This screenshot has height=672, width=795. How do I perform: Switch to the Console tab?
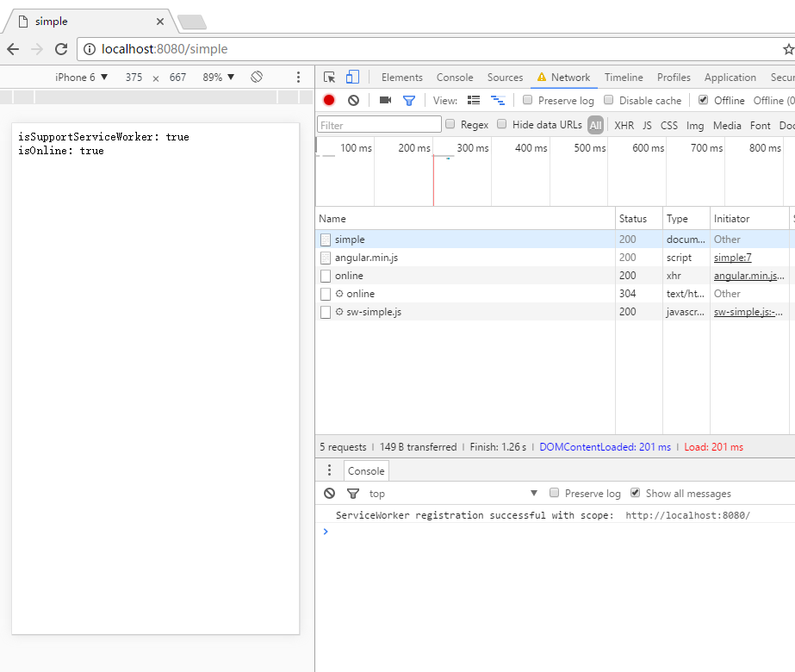click(455, 77)
